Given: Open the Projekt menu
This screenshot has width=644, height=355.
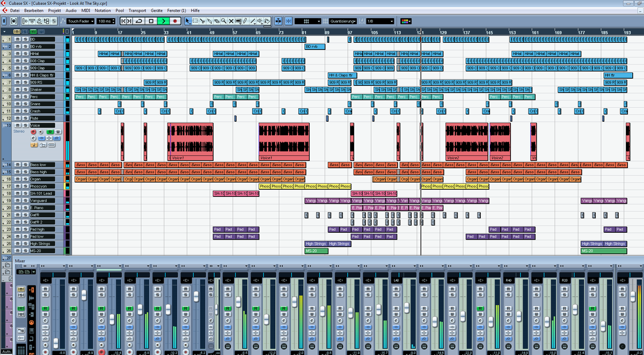Looking at the screenshot, I should tap(54, 10).
